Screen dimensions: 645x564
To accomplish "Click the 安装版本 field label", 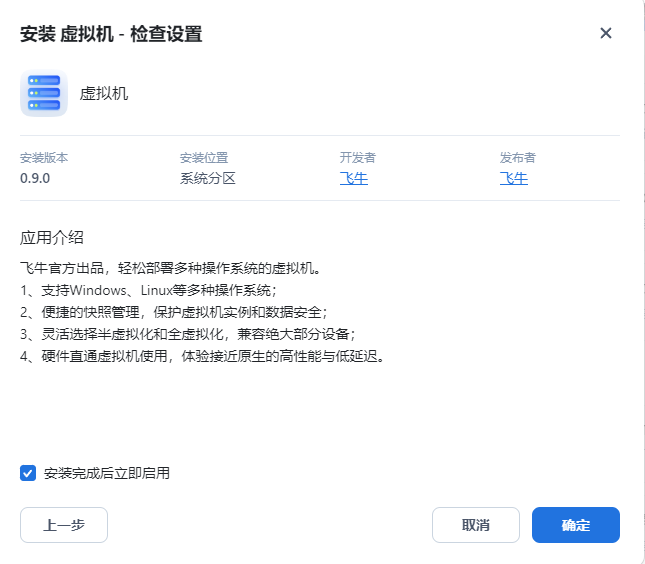I will pyautogui.click(x=44, y=158).
